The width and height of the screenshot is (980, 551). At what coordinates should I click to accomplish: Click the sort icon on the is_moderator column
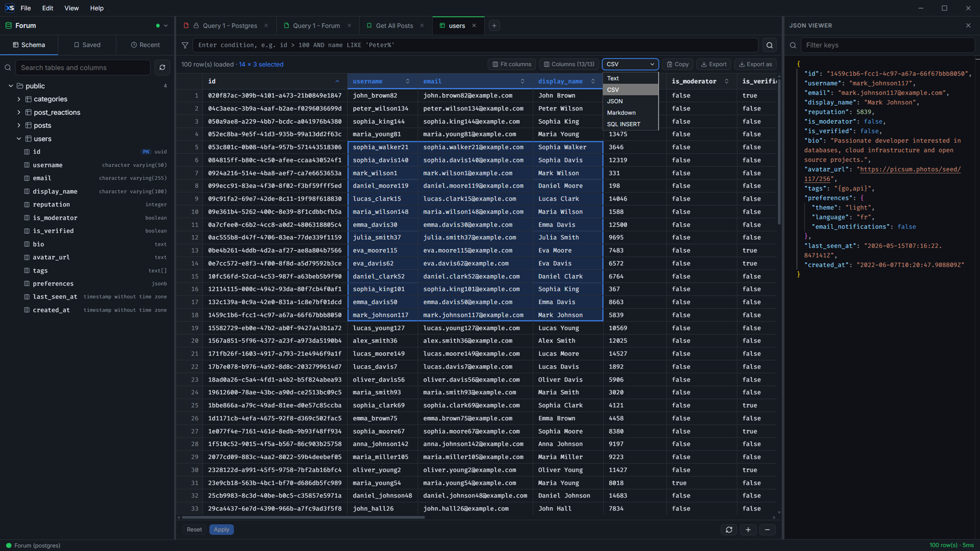726,81
